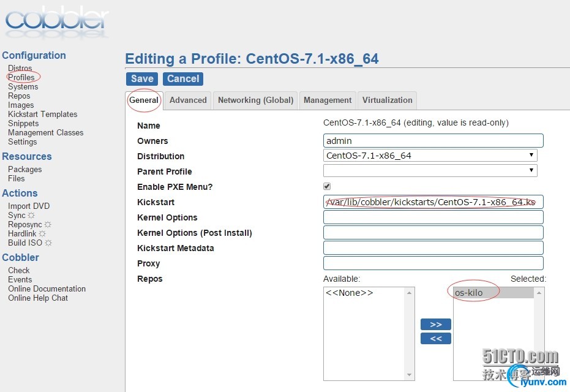The width and height of the screenshot is (570, 392).
Task: Open Packages under Resources
Action: tap(24, 170)
